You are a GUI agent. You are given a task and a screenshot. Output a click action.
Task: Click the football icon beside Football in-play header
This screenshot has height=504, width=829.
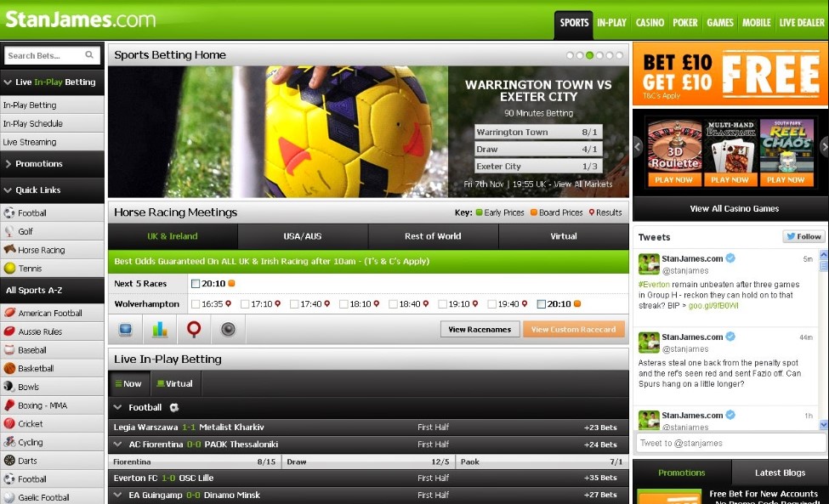click(174, 407)
